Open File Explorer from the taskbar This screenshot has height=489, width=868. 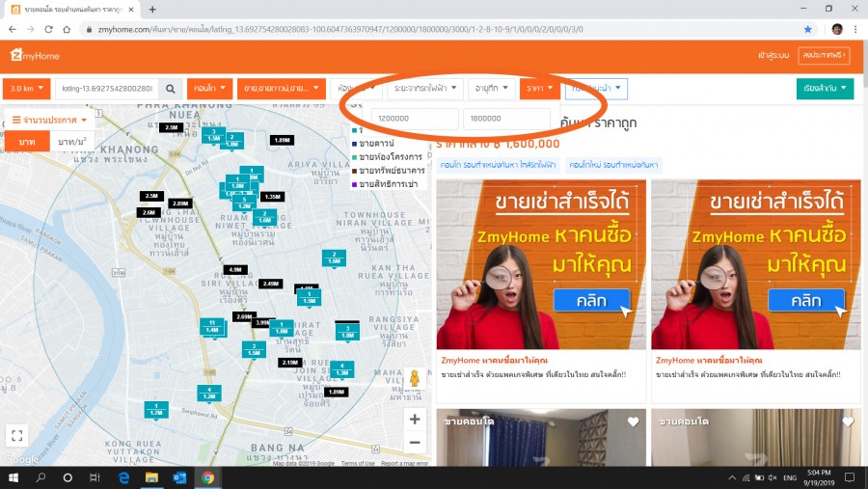coord(151,477)
